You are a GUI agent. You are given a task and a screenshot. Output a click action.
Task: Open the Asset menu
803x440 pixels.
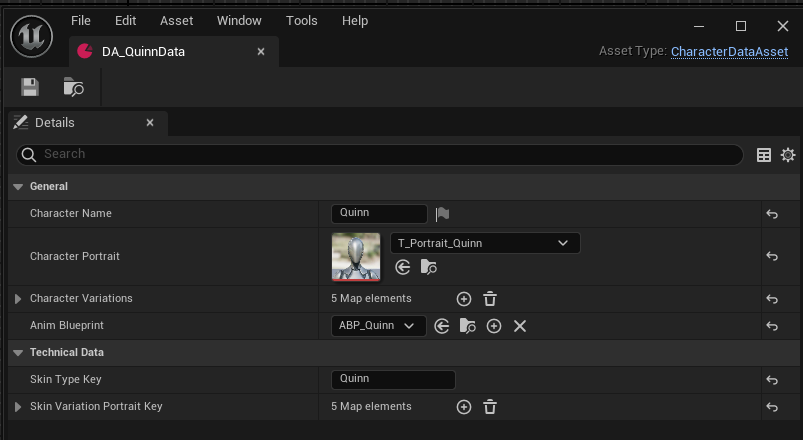[x=176, y=21]
